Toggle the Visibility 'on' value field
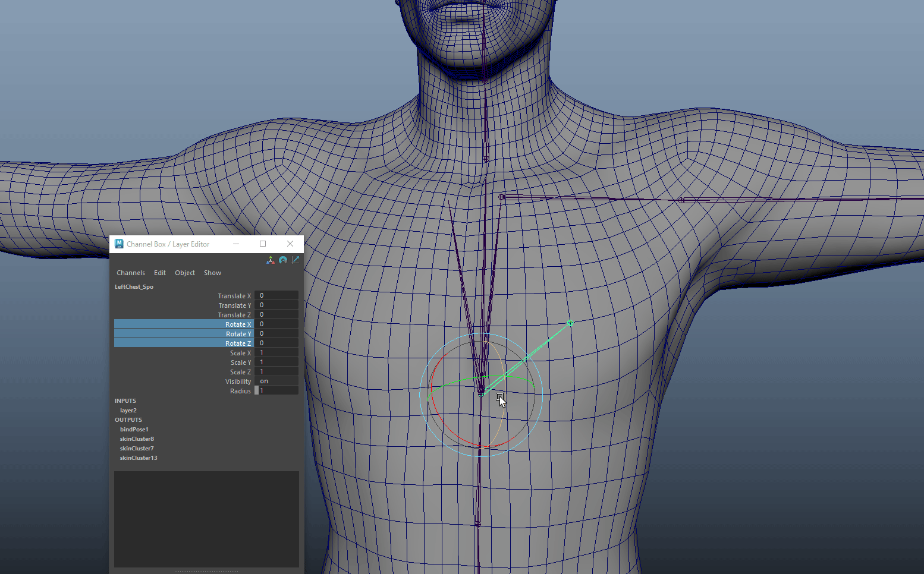This screenshot has width=924, height=574. tap(276, 381)
